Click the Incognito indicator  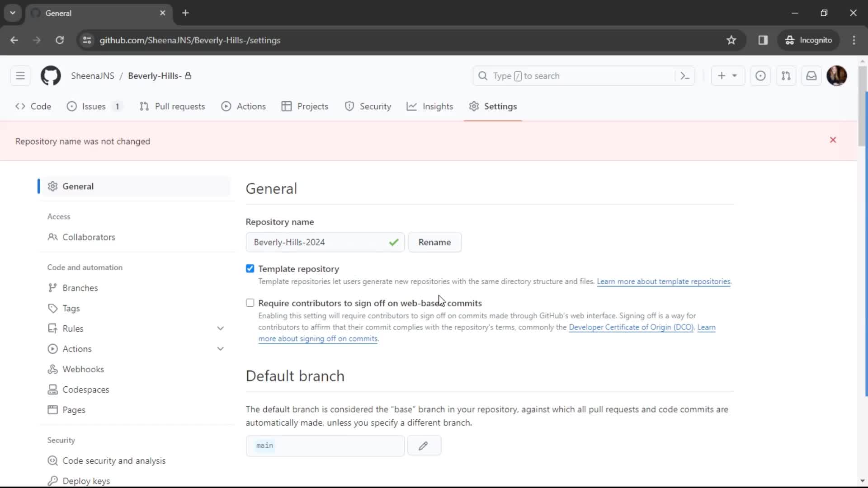point(809,40)
